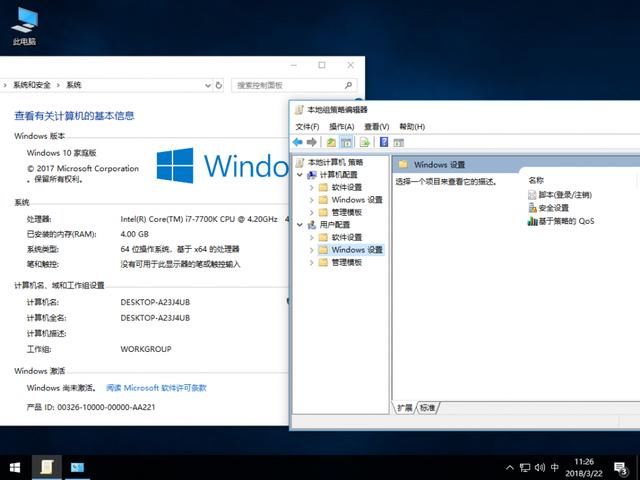Open the 查看(V) menu
This screenshot has width=640, height=480.
coord(377,127)
